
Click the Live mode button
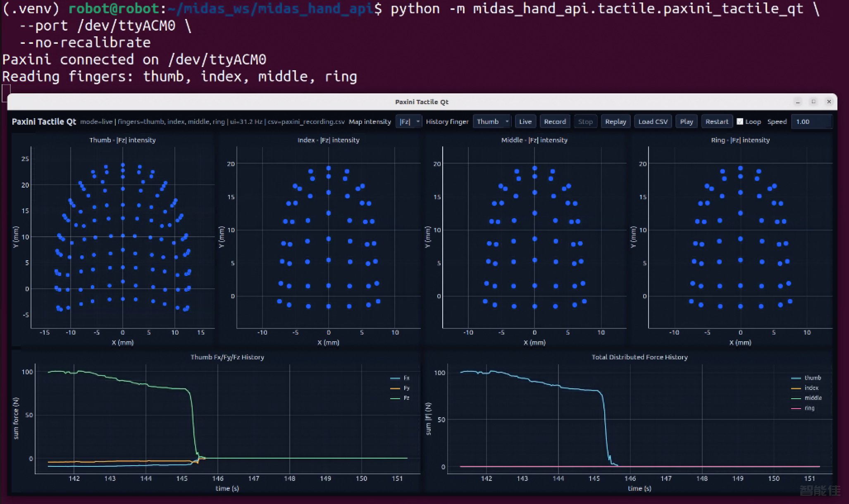(x=525, y=121)
